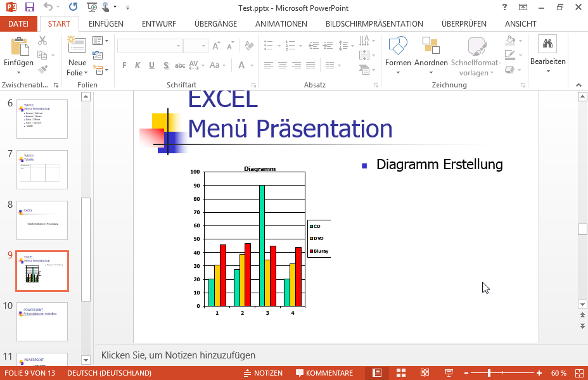Click FOLIE 9 VON 13 status

[x=30, y=373]
